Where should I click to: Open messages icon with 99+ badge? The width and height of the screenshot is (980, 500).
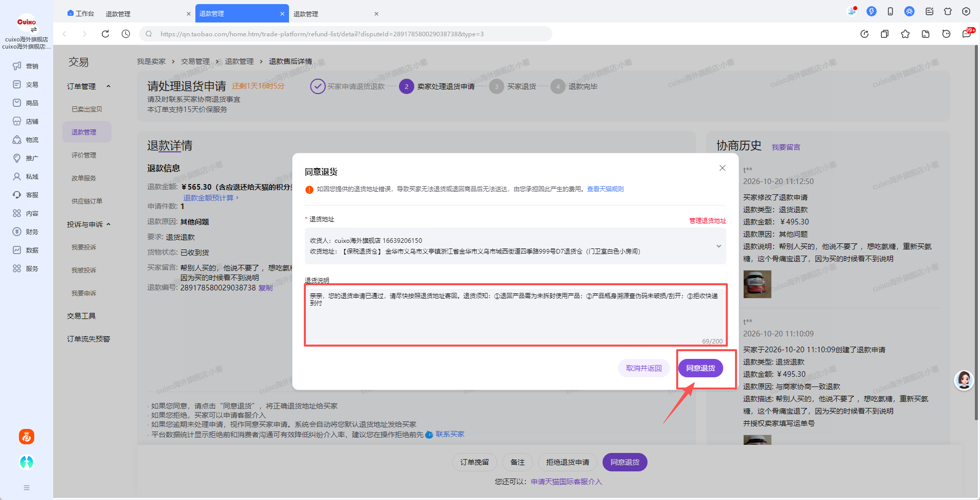967,33
